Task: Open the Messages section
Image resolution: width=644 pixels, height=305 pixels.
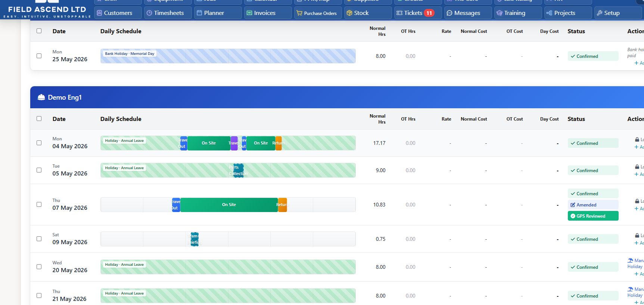Action: click(x=468, y=13)
